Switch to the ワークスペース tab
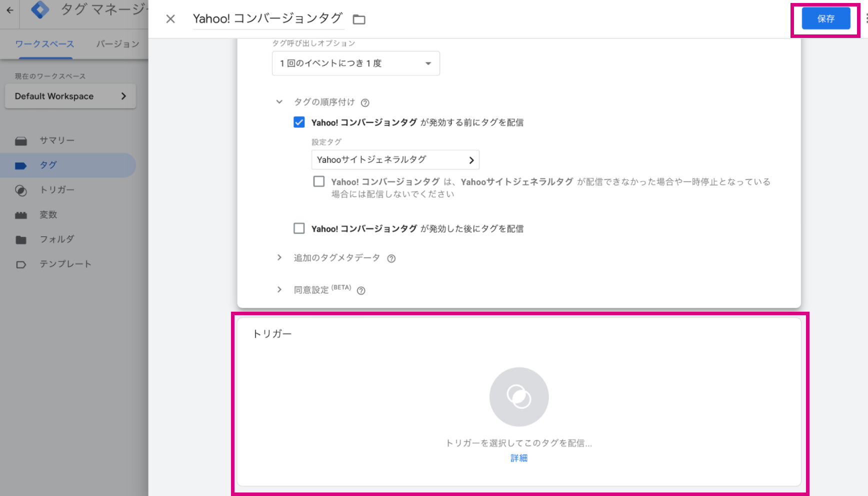This screenshot has width=868, height=496. 44,44
